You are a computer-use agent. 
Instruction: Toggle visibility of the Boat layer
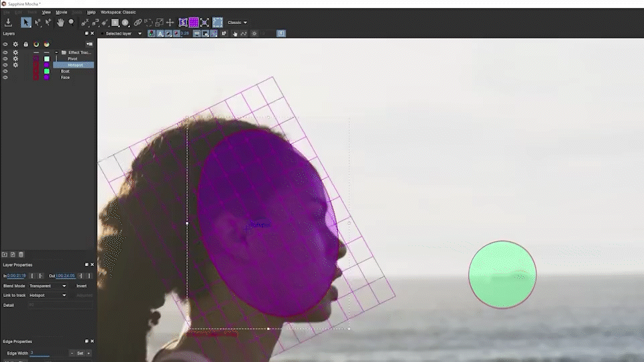point(5,71)
